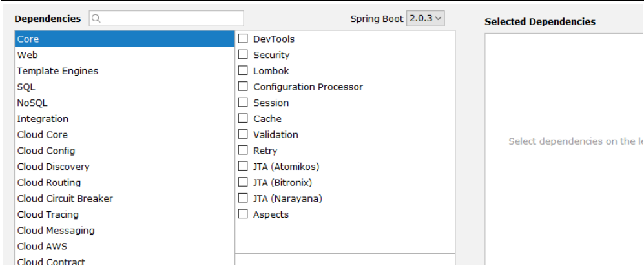Open the Spring Boot version dropdown
This screenshot has width=644, height=270.
click(426, 19)
